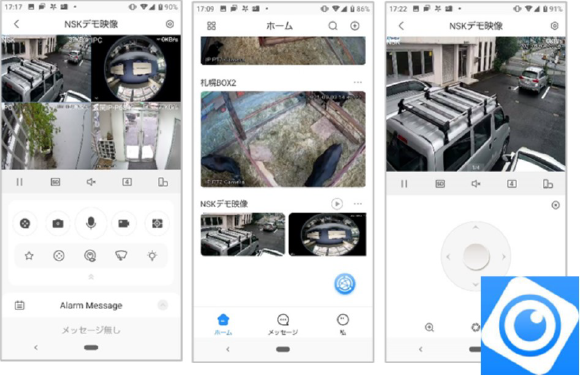The image size is (580, 377).
Task: Toggle wiper icon on left phone
Action: click(x=121, y=256)
